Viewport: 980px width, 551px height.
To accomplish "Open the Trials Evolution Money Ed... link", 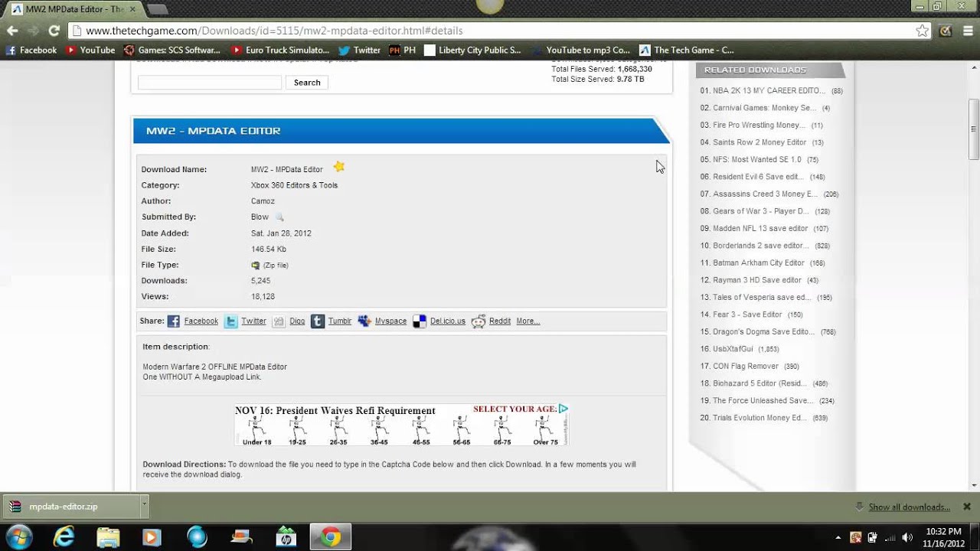I will tap(759, 418).
